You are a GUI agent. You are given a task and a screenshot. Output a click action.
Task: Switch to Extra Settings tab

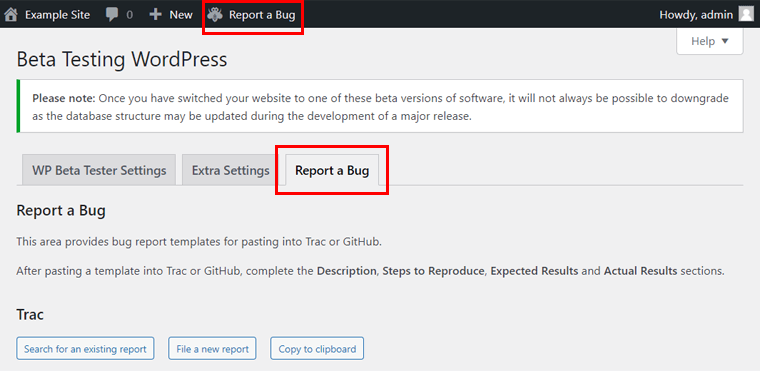(231, 170)
